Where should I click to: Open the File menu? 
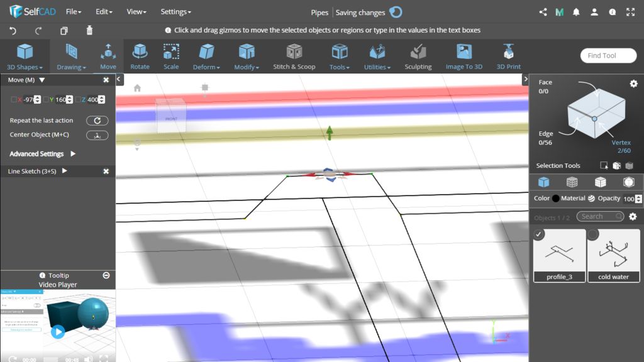[x=74, y=12]
